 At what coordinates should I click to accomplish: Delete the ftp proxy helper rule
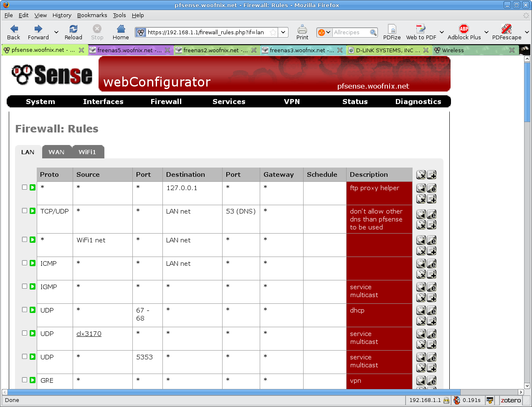pos(421,198)
